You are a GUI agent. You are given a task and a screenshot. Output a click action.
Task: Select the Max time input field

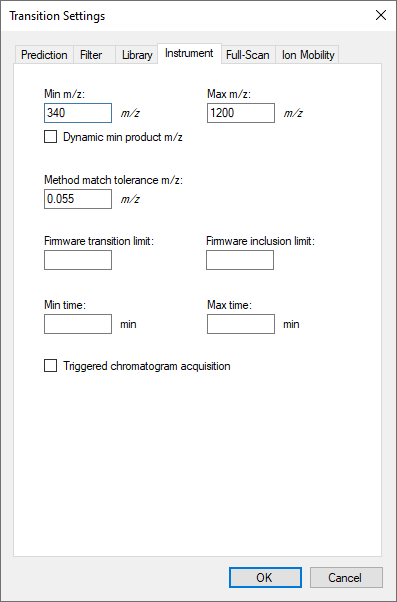click(x=241, y=324)
